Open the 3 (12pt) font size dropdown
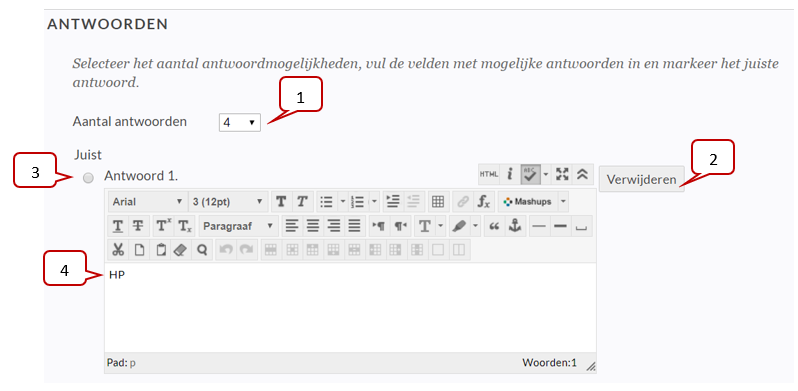 click(x=227, y=202)
